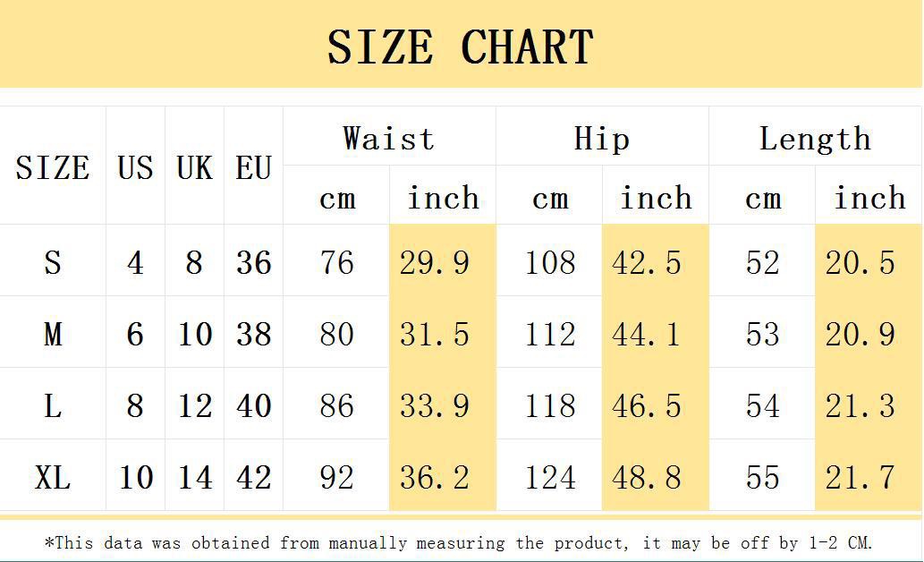Click the SIZE CHART title text
The width and height of the screenshot is (924, 562).
point(460,47)
